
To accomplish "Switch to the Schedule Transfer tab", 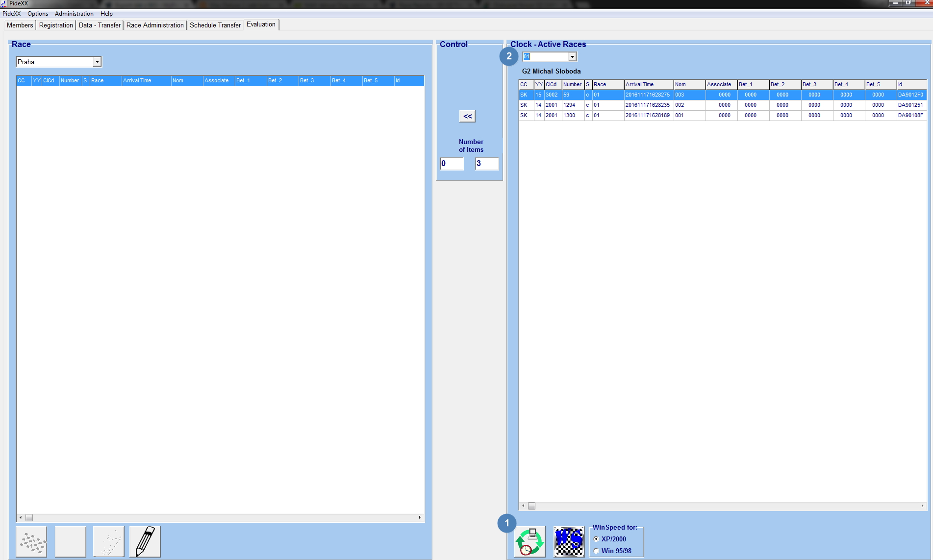I will pos(215,25).
